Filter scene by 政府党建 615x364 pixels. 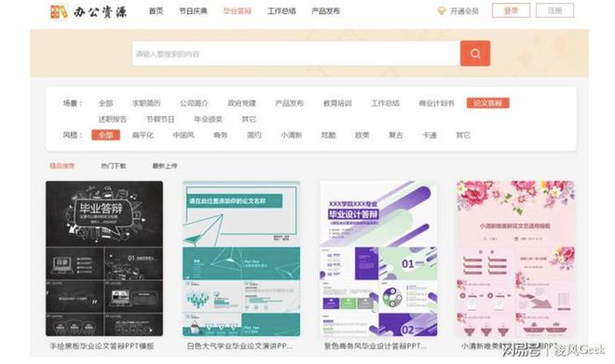(x=241, y=103)
